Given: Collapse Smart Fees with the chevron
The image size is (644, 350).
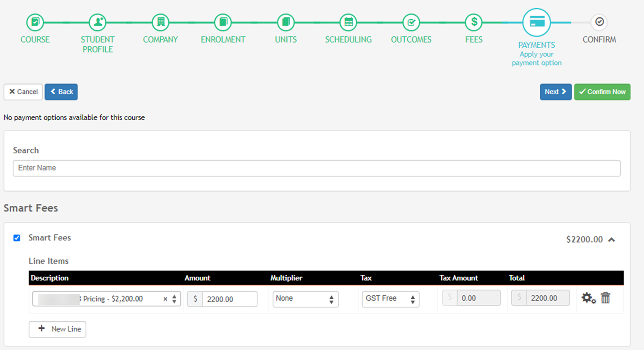Looking at the screenshot, I should [612, 240].
